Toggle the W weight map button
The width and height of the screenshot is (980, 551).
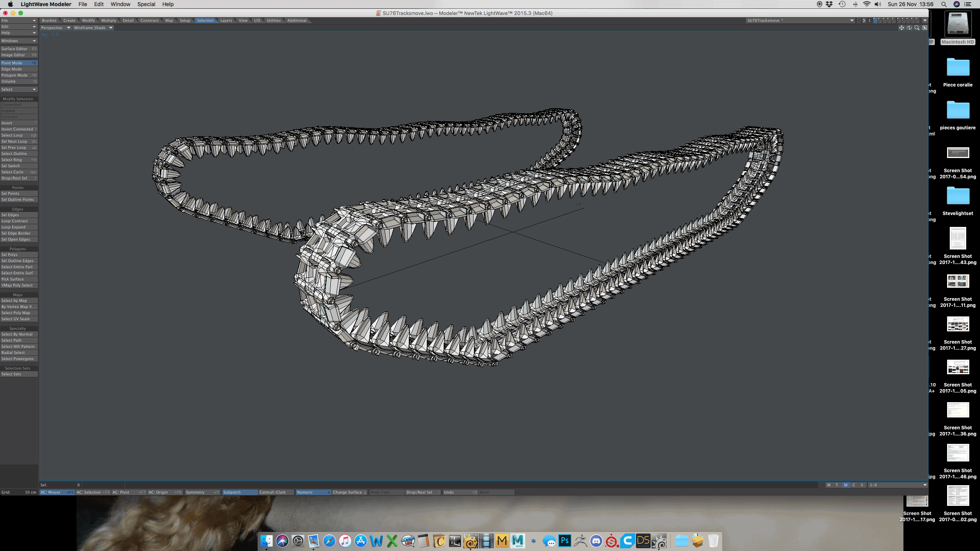coord(829,485)
